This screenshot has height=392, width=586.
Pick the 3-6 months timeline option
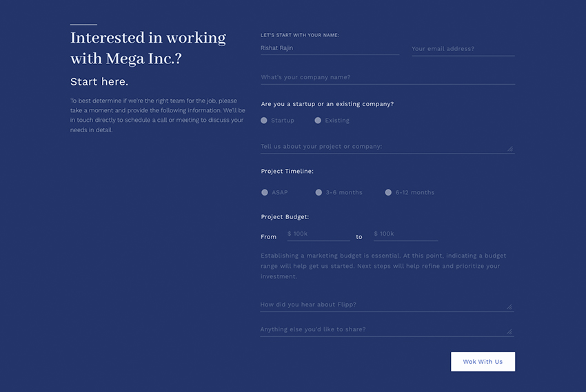coord(319,193)
